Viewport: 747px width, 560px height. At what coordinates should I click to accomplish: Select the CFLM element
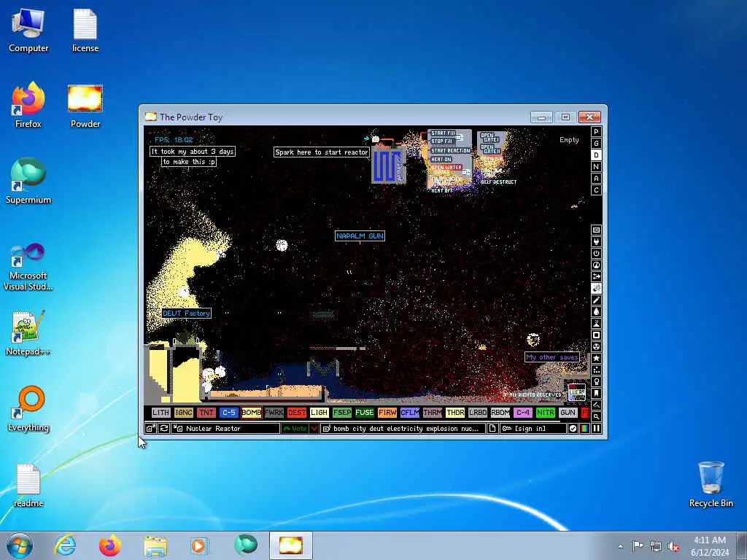410,413
